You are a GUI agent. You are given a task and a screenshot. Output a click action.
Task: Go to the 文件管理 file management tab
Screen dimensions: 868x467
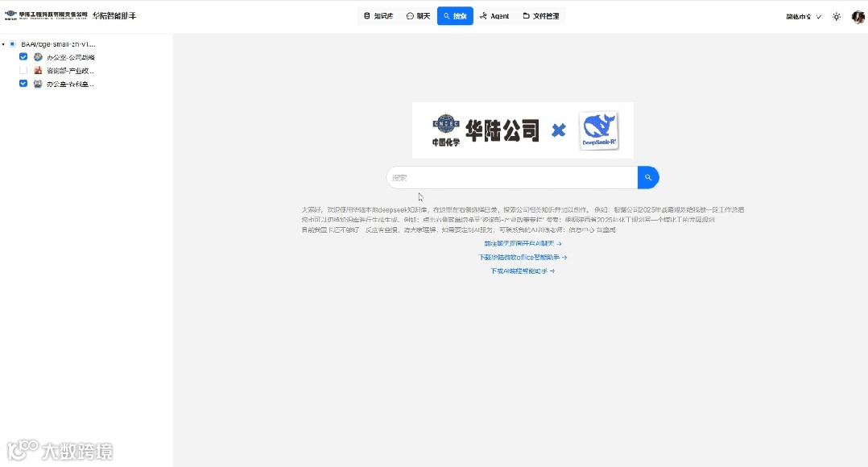point(541,16)
